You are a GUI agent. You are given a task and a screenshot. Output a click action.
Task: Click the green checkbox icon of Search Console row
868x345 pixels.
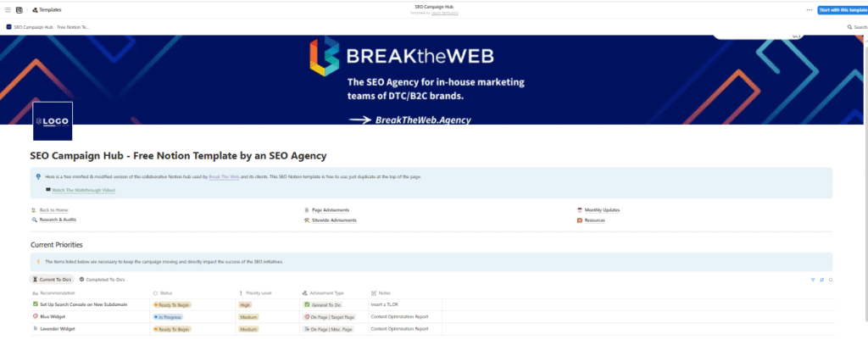36,304
